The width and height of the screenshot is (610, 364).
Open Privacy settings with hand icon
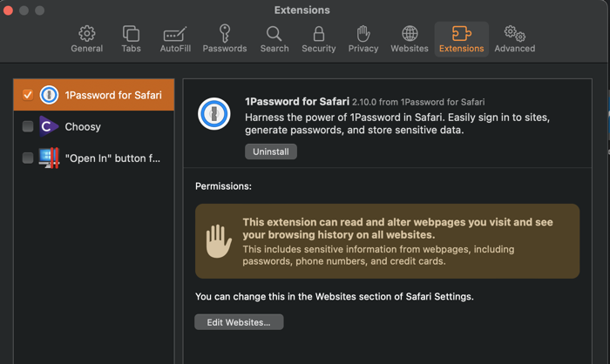(363, 39)
